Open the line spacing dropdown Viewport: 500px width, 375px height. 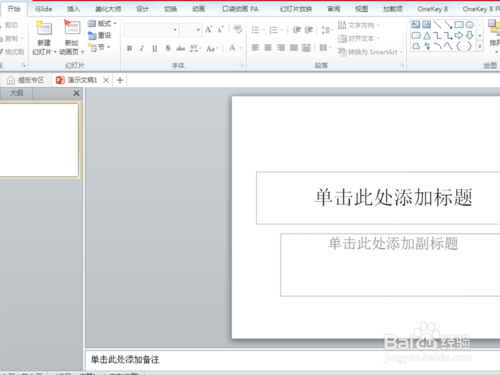pos(327,30)
